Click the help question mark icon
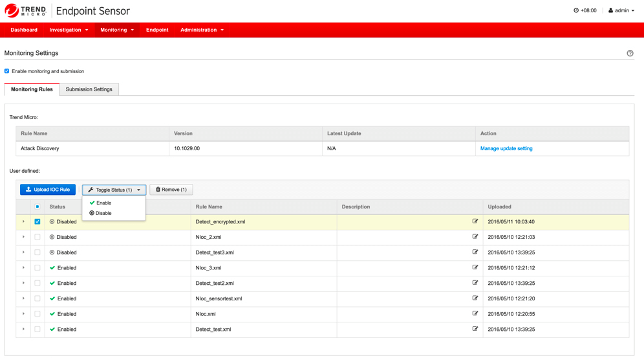The height and width of the screenshot is (358, 644). tap(630, 53)
